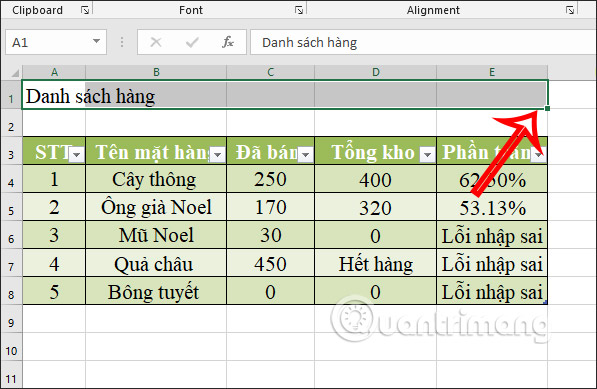
Task: Select column E header
Action: [492, 72]
